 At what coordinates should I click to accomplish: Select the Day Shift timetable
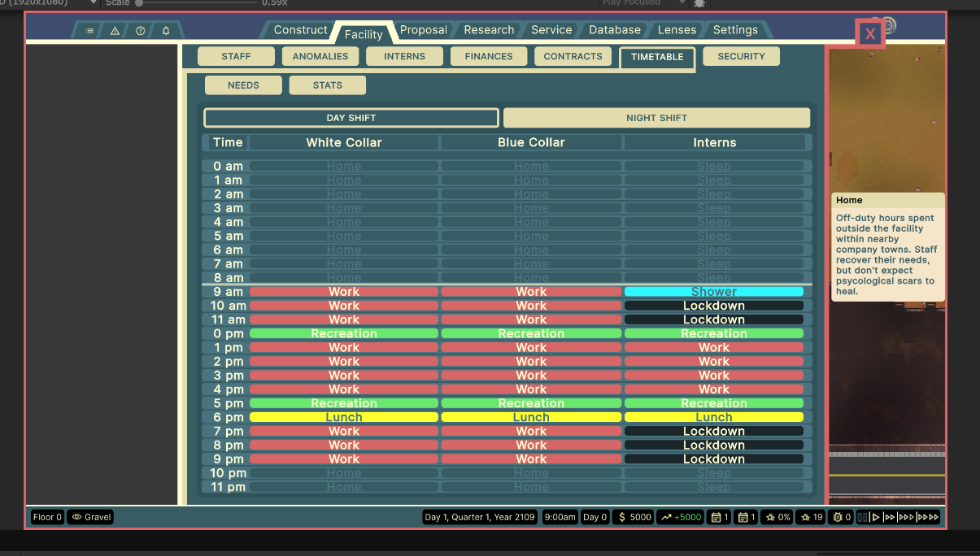[351, 118]
